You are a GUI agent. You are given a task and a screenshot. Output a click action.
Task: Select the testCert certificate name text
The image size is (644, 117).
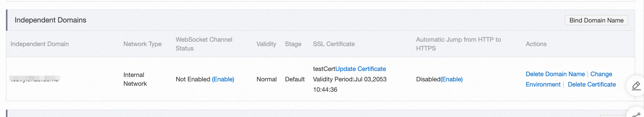pos(324,69)
